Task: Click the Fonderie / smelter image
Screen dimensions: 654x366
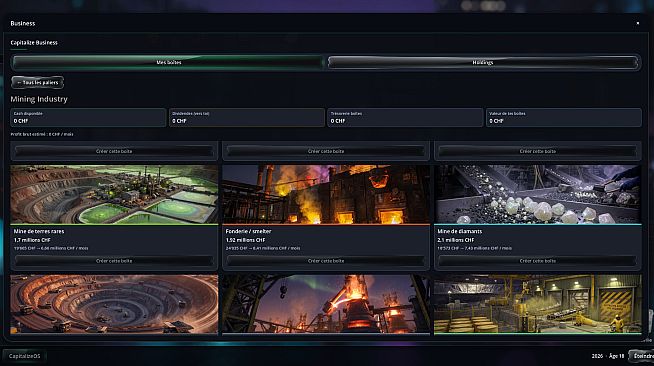Action: [x=326, y=195]
